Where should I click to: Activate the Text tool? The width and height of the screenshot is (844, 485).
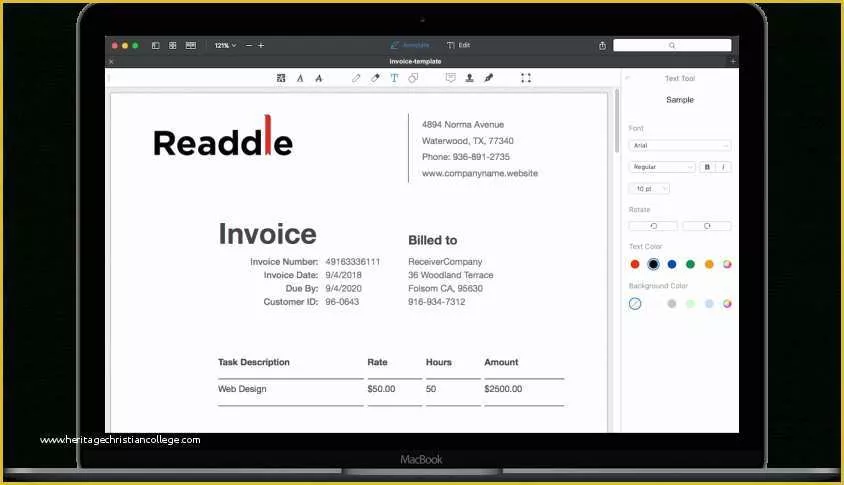[395, 78]
